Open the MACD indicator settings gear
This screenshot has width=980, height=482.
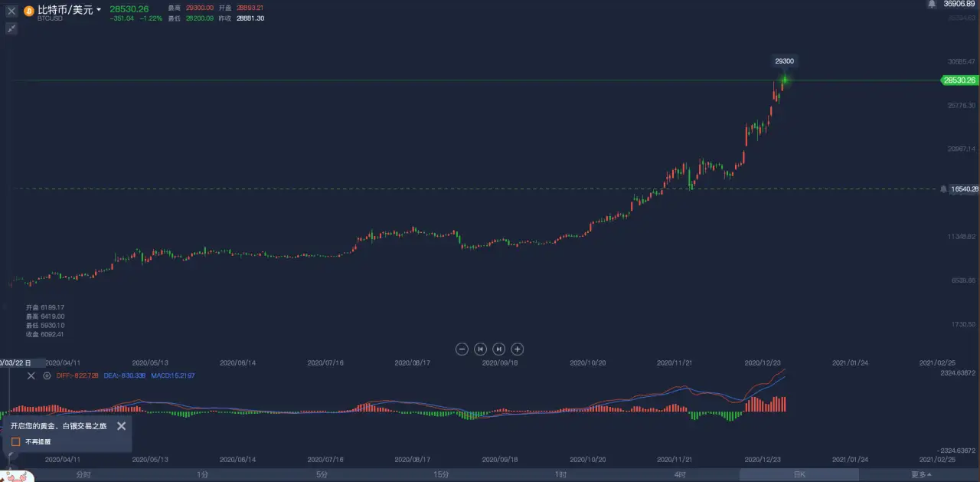click(47, 375)
